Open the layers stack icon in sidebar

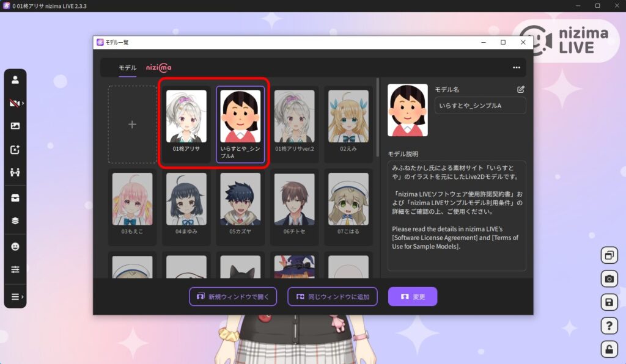(x=15, y=221)
